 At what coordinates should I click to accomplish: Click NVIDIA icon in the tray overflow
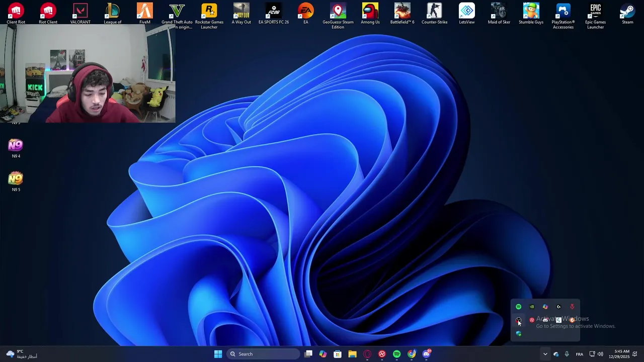point(532,307)
